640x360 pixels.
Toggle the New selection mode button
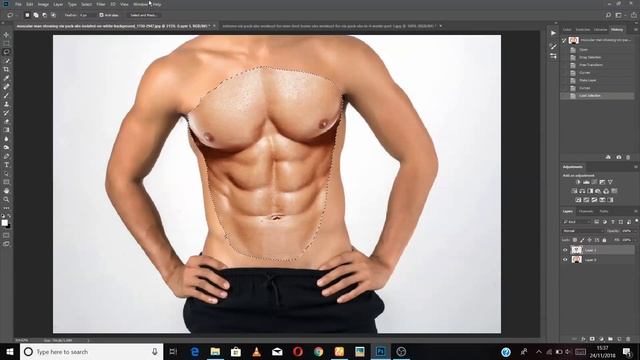coord(27,15)
